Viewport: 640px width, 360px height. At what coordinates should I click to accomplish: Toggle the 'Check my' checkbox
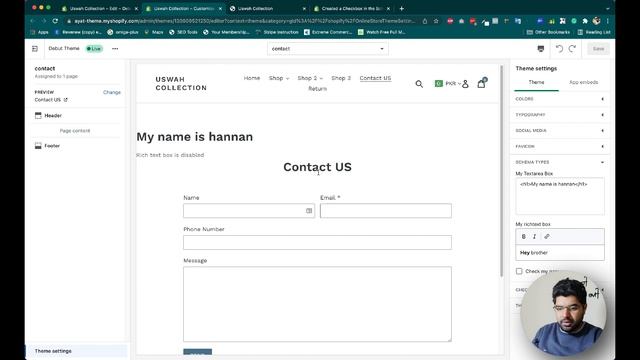[x=519, y=271]
